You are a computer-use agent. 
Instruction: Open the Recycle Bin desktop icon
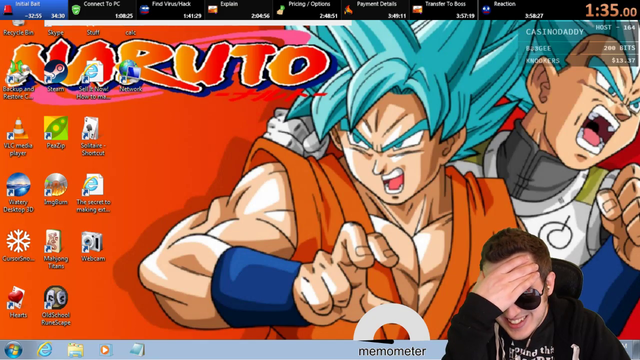[18, 29]
